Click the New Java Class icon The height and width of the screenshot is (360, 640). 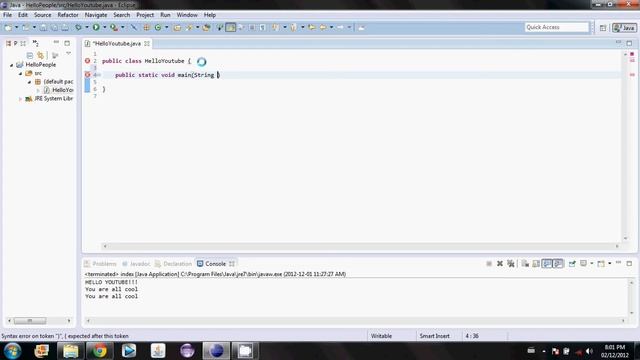(158, 27)
